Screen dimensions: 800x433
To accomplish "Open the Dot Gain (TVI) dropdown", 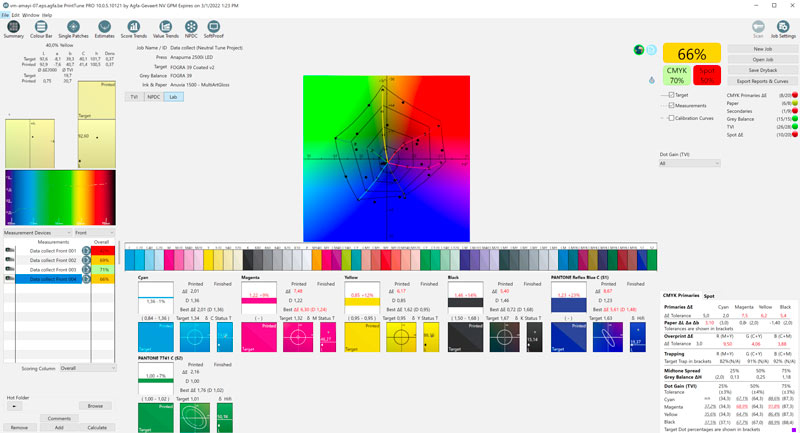I will (x=690, y=163).
